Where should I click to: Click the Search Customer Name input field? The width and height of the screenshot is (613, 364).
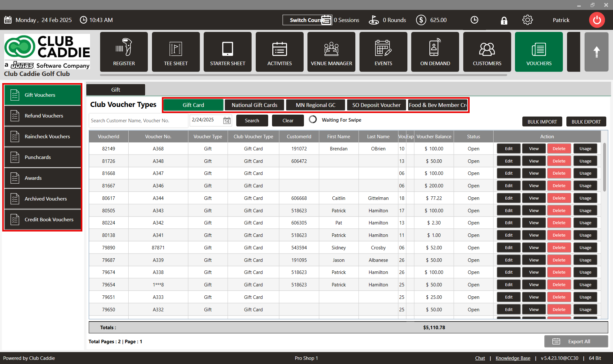point(138,121)
